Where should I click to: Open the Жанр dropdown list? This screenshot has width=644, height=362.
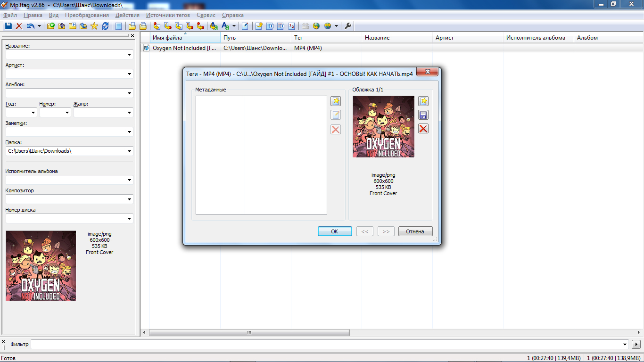[129, 113]
